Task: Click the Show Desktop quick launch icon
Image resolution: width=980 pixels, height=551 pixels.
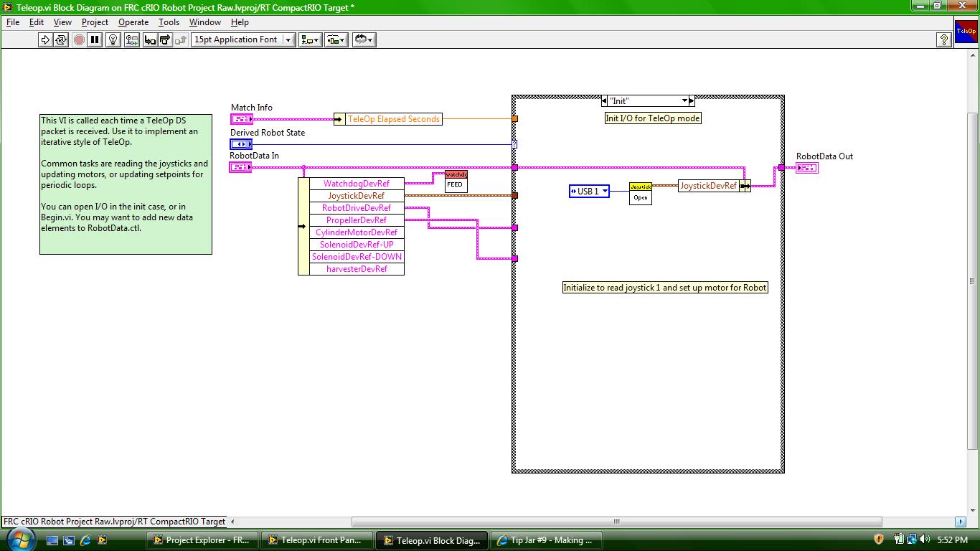Action: coord(52,540)
